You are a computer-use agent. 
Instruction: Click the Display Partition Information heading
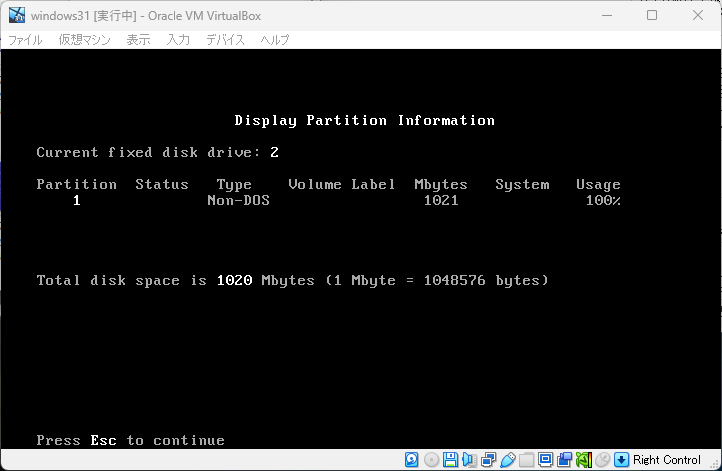tap(364, 121)
